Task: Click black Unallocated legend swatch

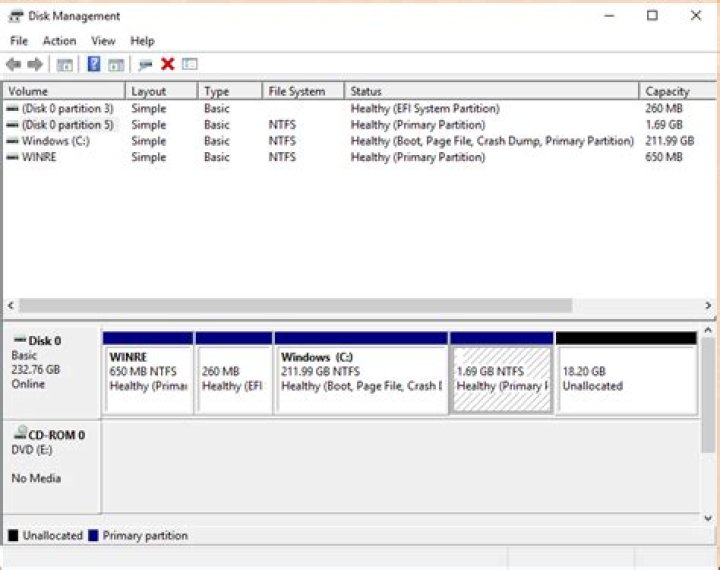Action: tap(13, 535)
